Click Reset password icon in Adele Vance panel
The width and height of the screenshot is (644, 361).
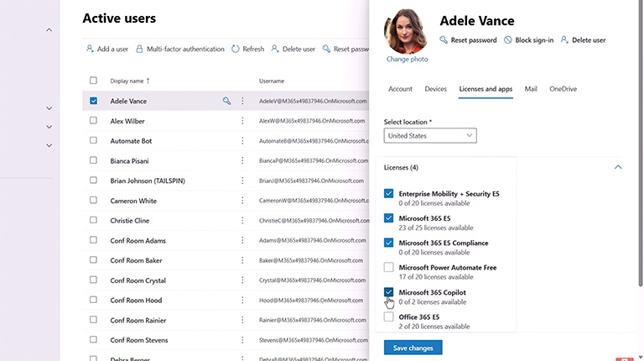coord(444,40)
